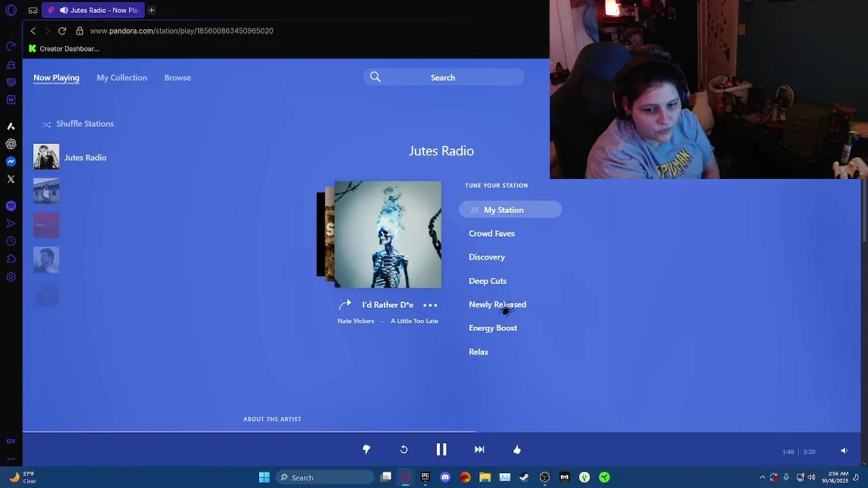Reload the Pandora page
Image resolution: width=868 pixels, height=488 pixels.
tap(62, 30)
